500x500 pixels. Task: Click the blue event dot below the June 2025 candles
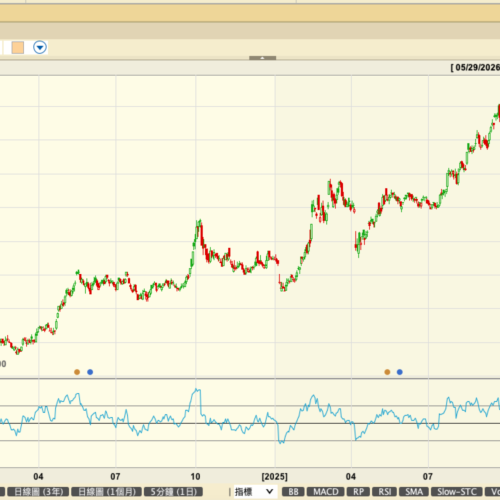400,372
